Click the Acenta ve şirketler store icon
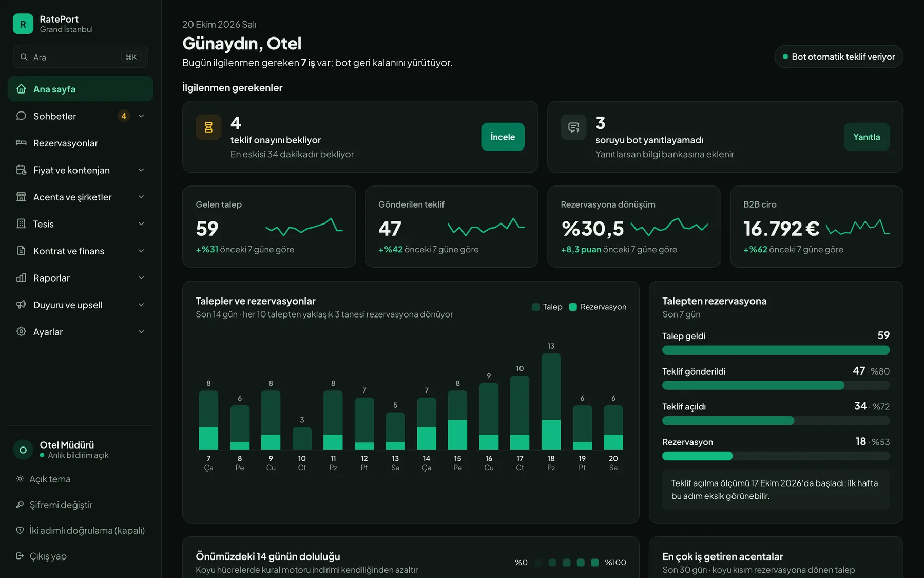Image resolution: width=924 pixels, height=578 pixels. click(21, 197)
